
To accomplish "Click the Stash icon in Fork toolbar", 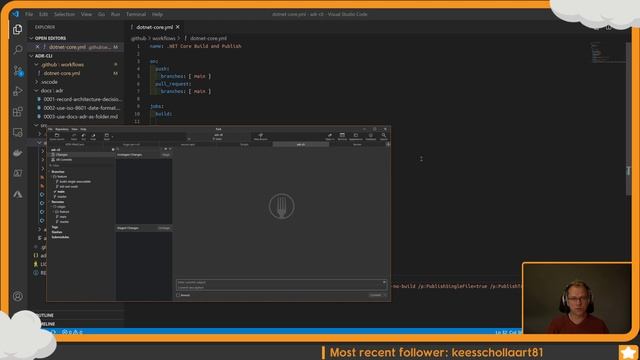I will [x=107, y=136].
